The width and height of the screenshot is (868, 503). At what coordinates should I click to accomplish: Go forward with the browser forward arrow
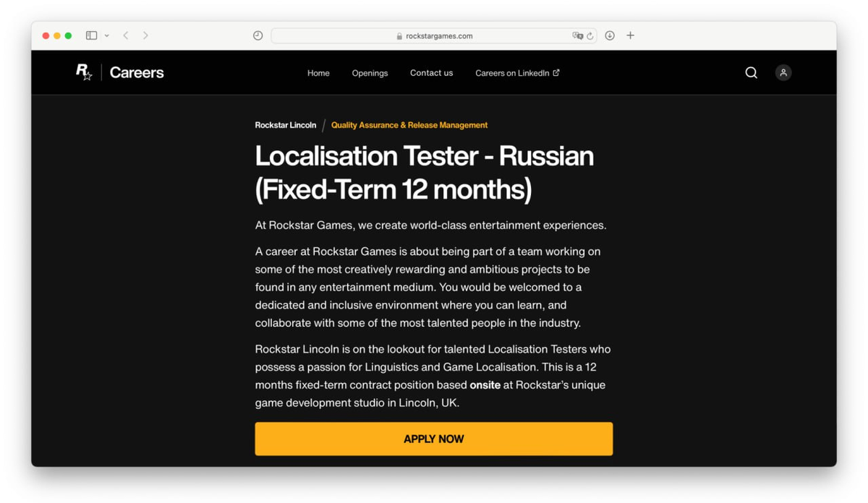[145, 35]
